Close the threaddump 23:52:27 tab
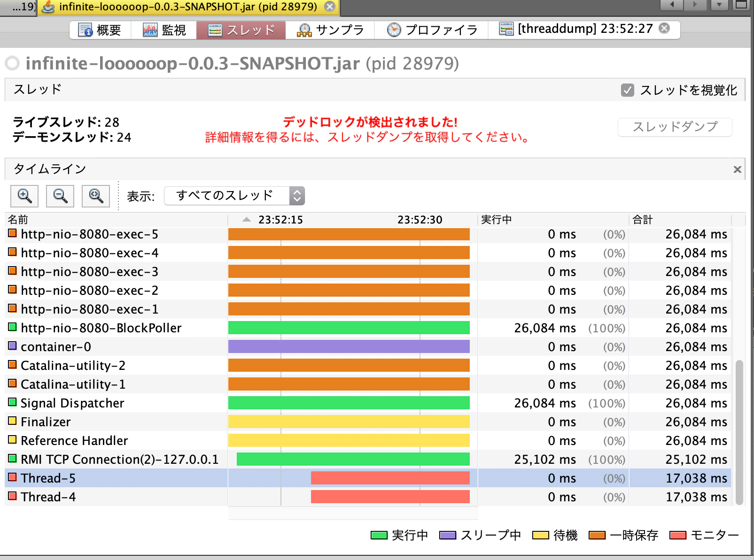The height and width of the screenshot is (560, 754). [x=664, y=28]
